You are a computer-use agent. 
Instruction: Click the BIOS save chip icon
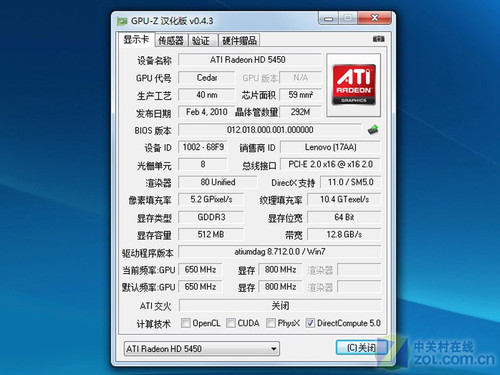point(373,130)
